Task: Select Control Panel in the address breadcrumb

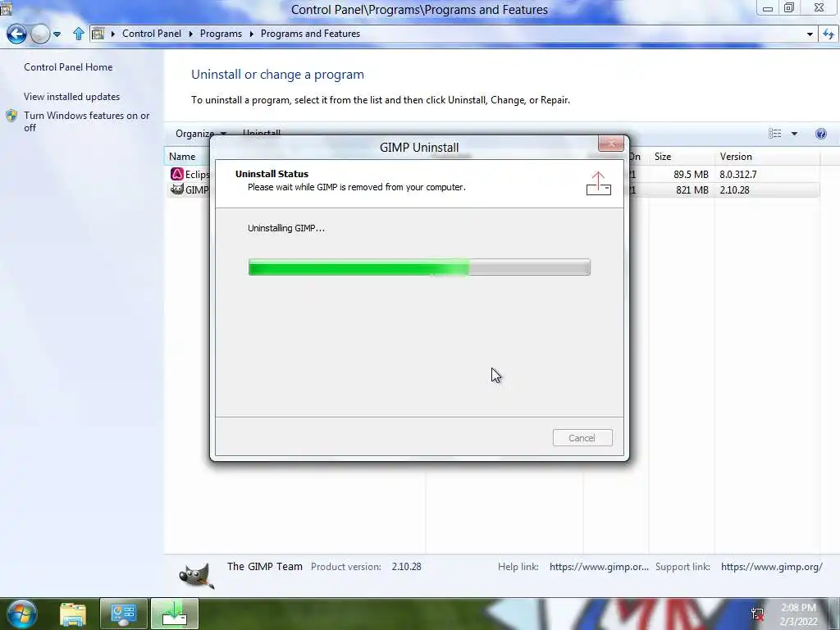Action: pos(152,33)
